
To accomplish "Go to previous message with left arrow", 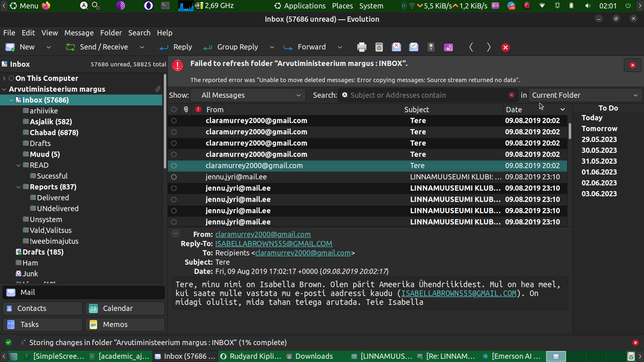I will [471, 47].
